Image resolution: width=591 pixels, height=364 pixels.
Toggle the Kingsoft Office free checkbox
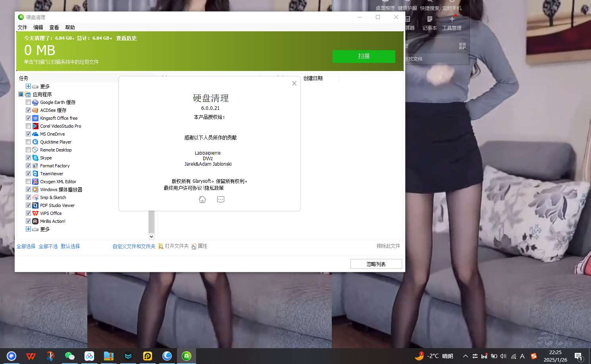click(28, 118)
